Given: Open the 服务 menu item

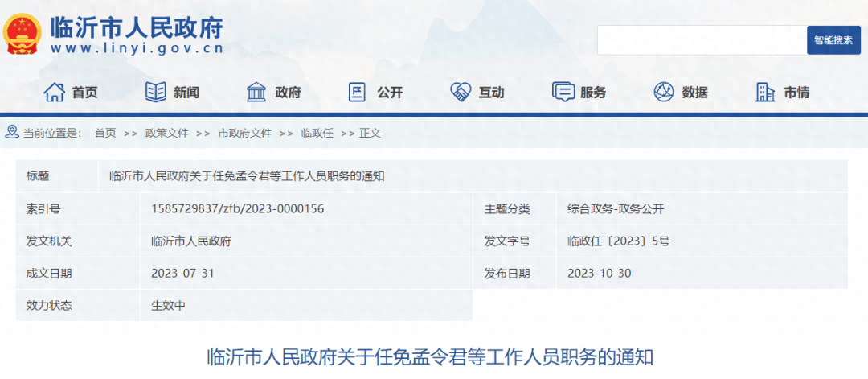Looking at the screenshot, I should pos(593,93).
